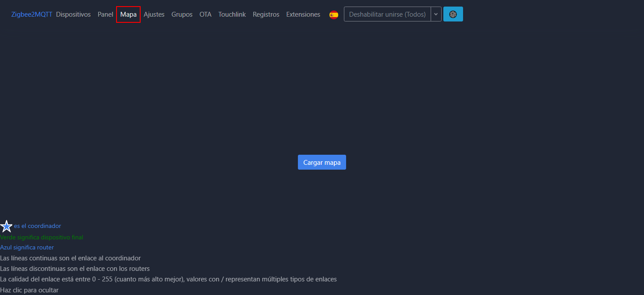Open Ajustes settings page
This screenshot has height=295, width=644.
tap(154, 14)
